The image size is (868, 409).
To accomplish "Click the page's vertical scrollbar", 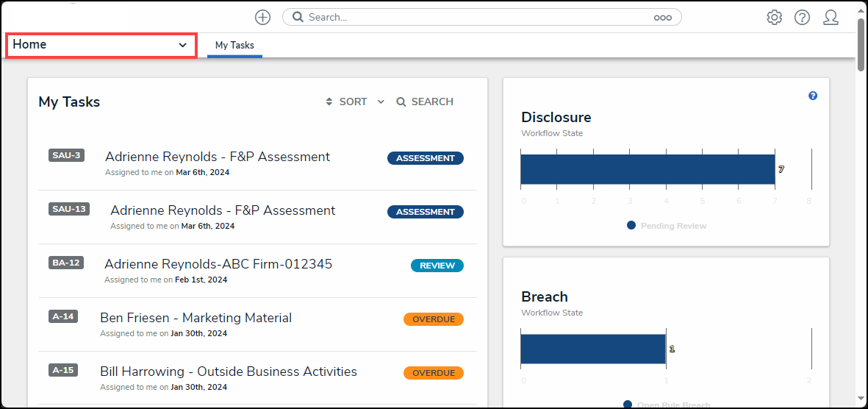I will [861, 44].
